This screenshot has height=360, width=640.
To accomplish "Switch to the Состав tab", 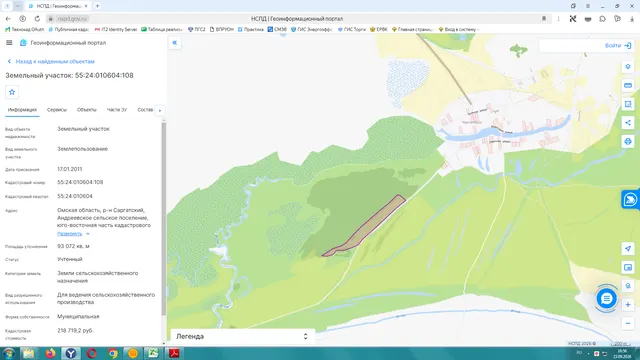I will point(145,110).
